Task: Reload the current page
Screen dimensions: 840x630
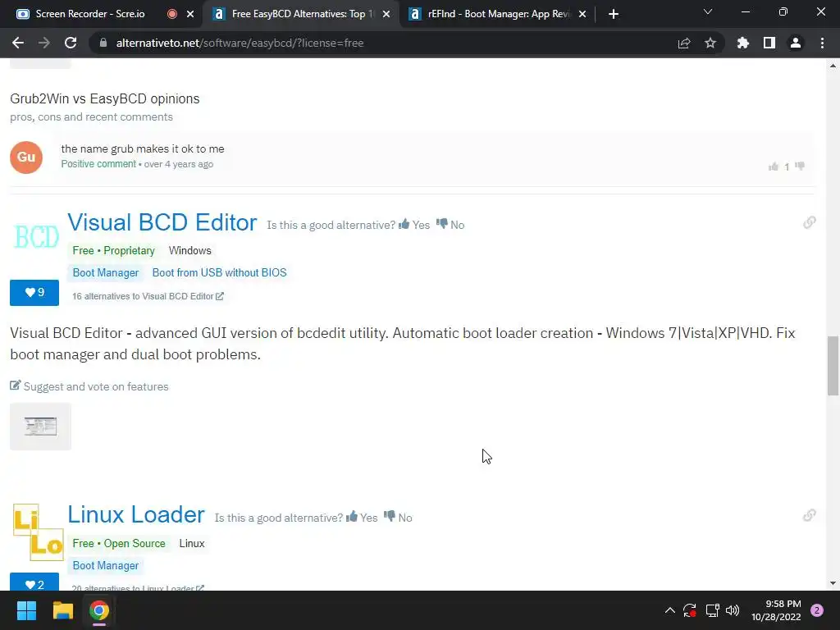Action: 71,43
